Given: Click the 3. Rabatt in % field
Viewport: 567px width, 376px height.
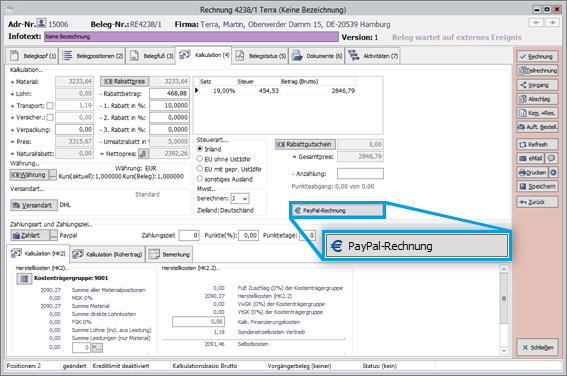Looking at the screenshot, I should click(170, 129).
